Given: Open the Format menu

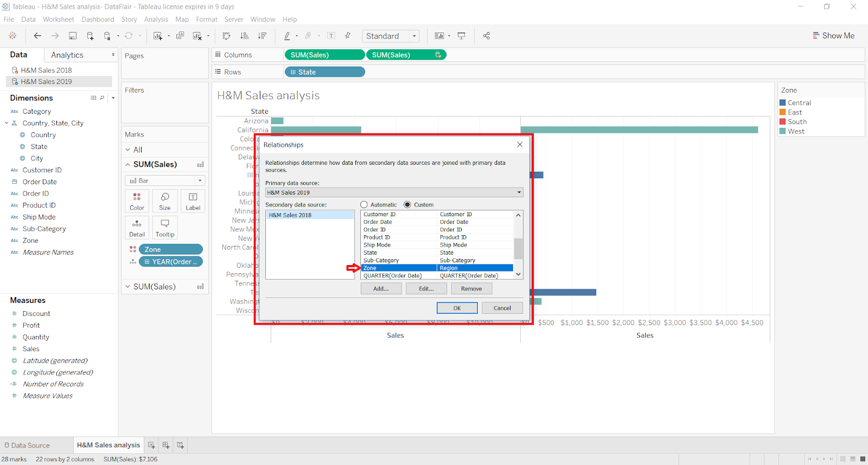Looking at the screenshot, I should (207, 20).
